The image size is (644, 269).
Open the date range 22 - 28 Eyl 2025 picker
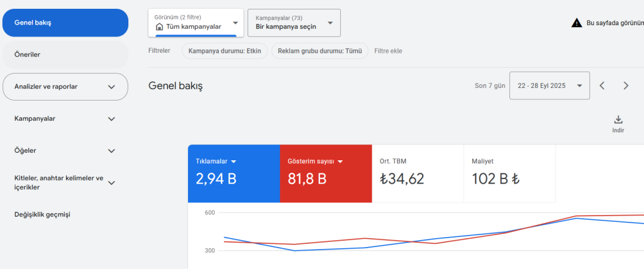pos(550,85)
